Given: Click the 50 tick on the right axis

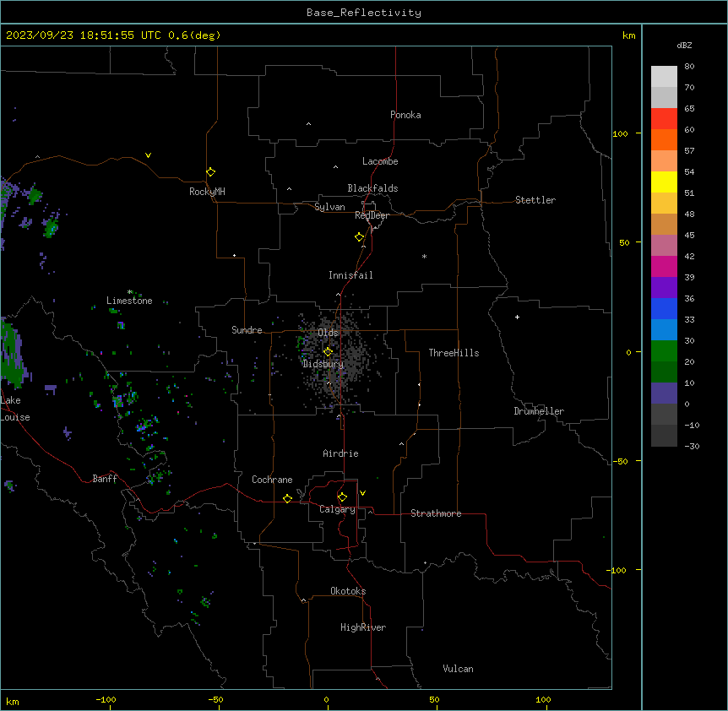Looking at the screenshot, I should [x=624, y=242].
